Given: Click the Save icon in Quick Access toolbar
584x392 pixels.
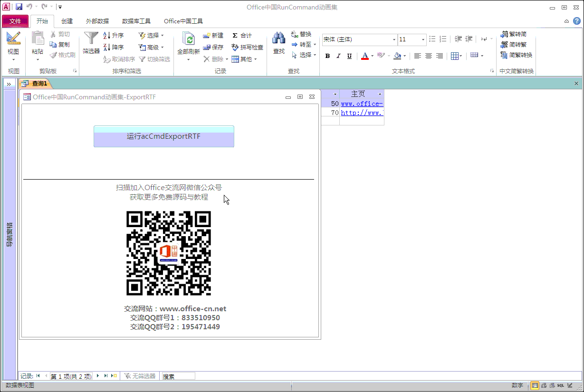Looking at the screenshot, I should point(19,7).
